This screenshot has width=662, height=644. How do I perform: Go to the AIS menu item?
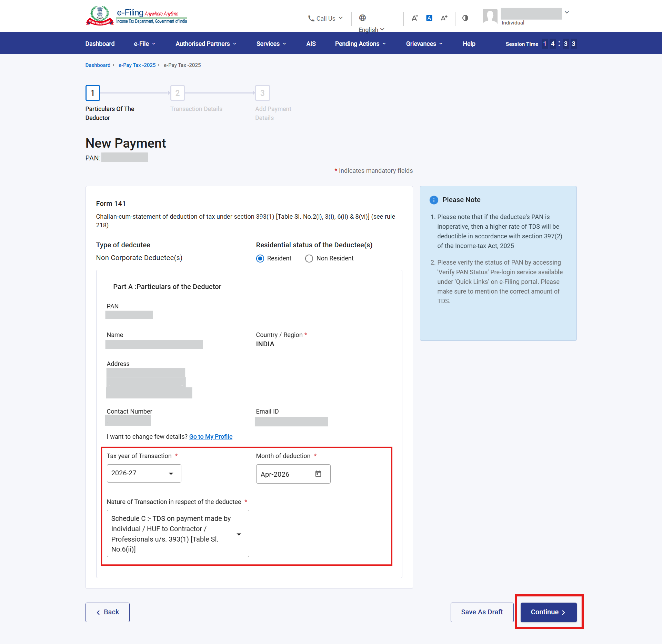tap(311, 44)
